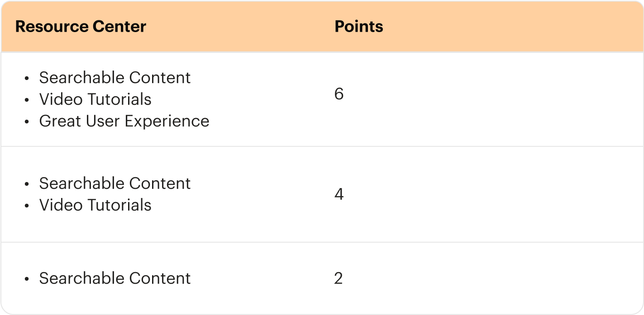Select Video Tutorials in the 6-point row

[x=95, y=99]
